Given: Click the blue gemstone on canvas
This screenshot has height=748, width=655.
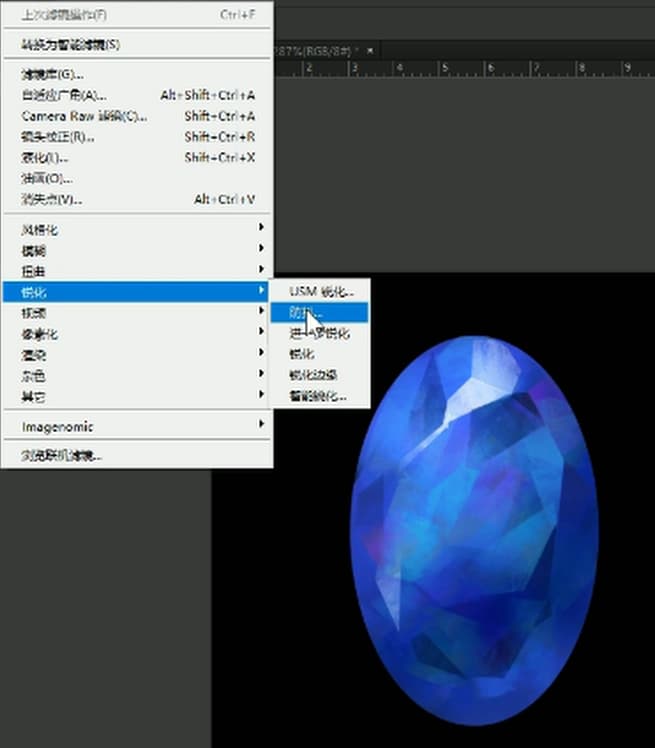Looking at the screenshot, I should pos(474,530).
